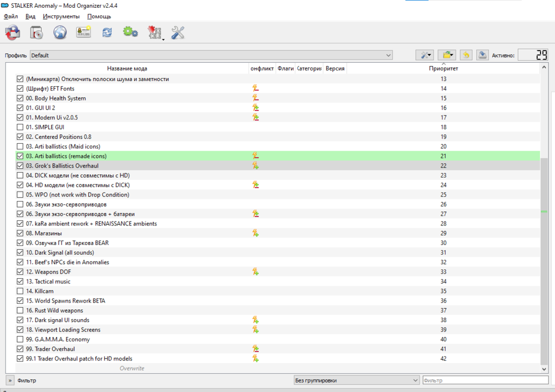Click the yellow undo restore backup button
The image size is (555, 392).
coord(466,55)
